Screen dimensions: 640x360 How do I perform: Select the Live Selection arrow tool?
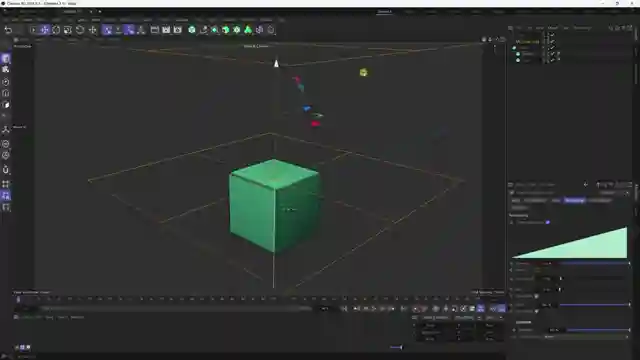[x=33, y=30]
